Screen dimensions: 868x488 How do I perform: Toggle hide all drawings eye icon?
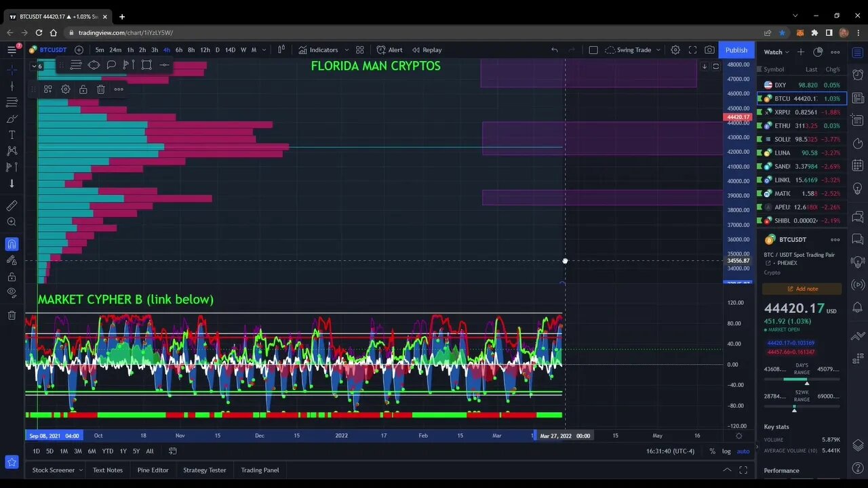point(12,293)
